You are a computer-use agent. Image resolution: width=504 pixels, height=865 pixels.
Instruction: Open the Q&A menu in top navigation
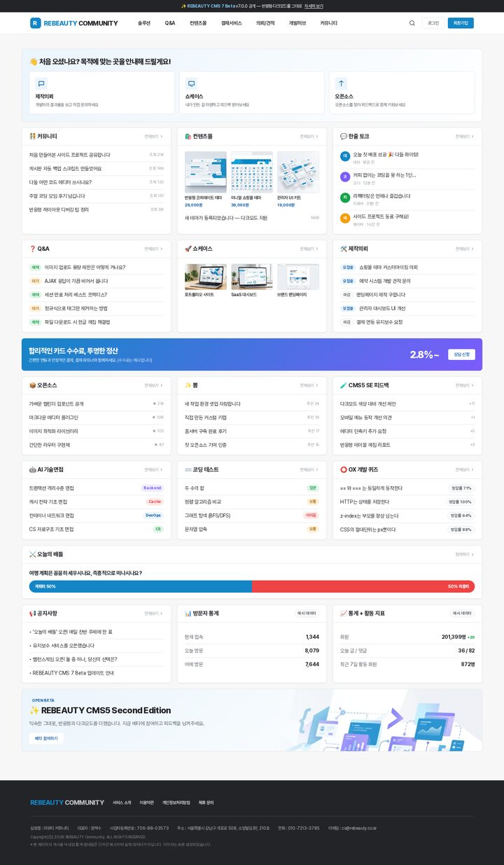point(170,23)
